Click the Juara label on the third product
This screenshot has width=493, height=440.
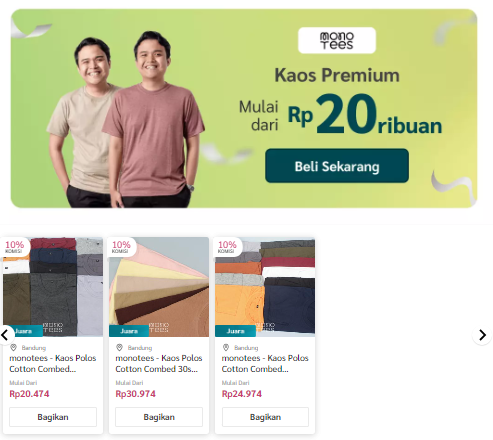point(235,331)
